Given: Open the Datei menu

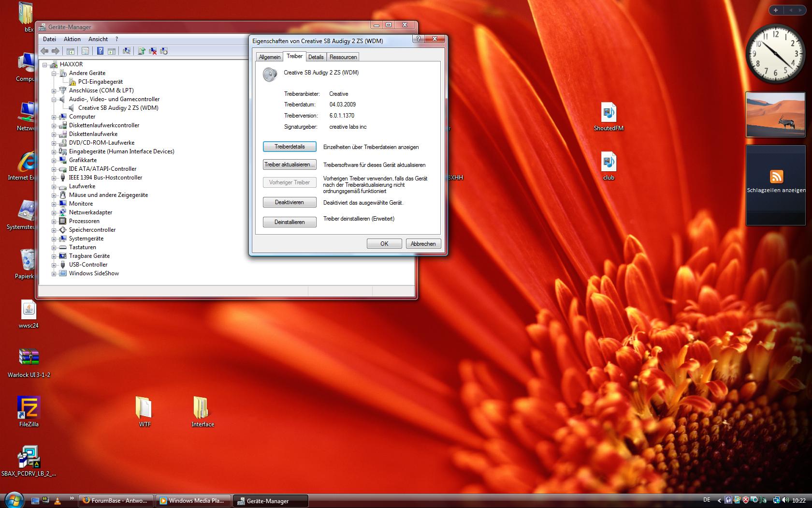Looking at the screenshot, I should [49, 39].
